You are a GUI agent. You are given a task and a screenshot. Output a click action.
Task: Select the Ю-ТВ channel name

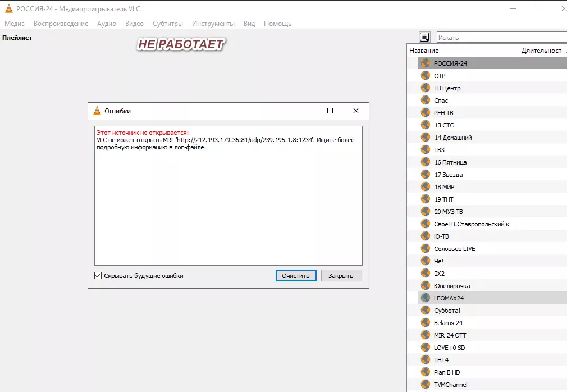pyautogui.click(x=441, y=236)
